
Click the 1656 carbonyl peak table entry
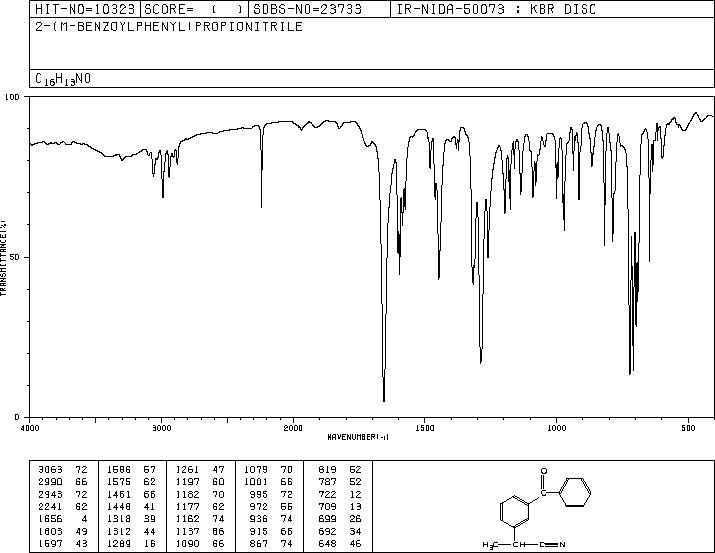pos(50,519)
